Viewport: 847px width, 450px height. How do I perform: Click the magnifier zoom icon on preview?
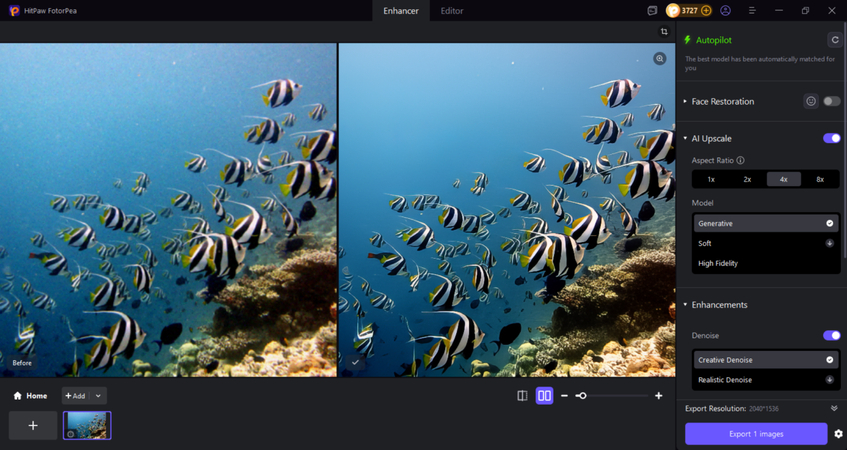point(660,58)
